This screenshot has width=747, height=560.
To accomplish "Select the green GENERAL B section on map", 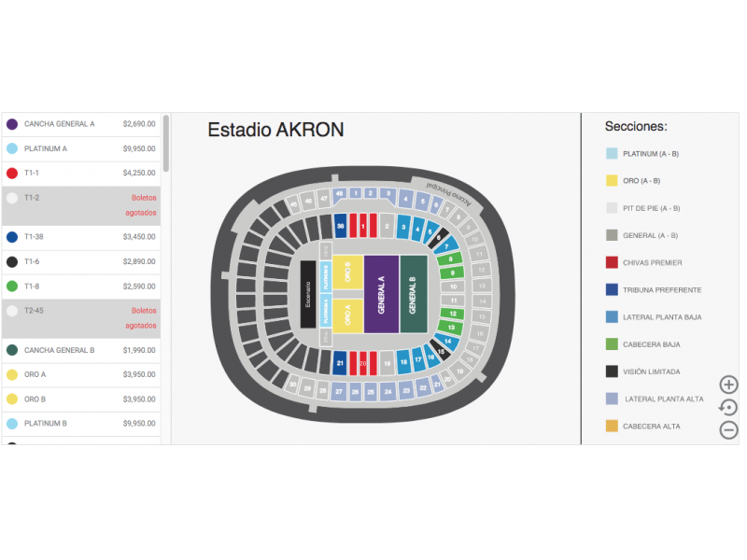I will tap(413, 294).
